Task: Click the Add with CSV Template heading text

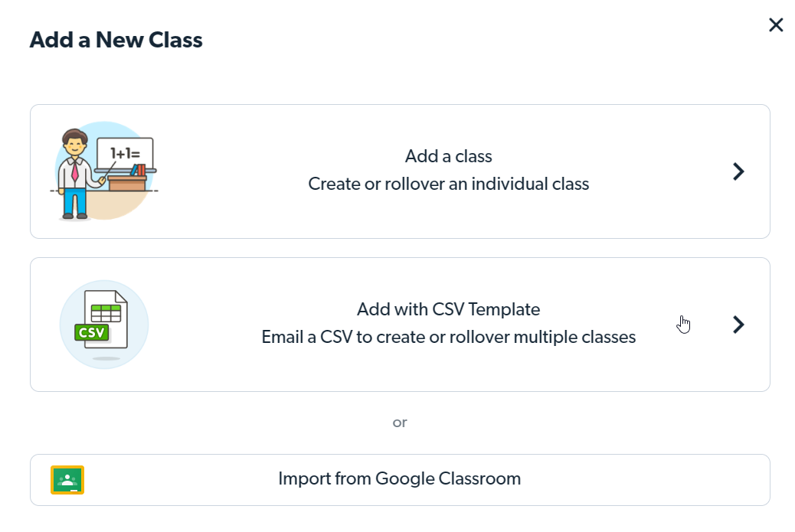Action: tap(448, 309)
